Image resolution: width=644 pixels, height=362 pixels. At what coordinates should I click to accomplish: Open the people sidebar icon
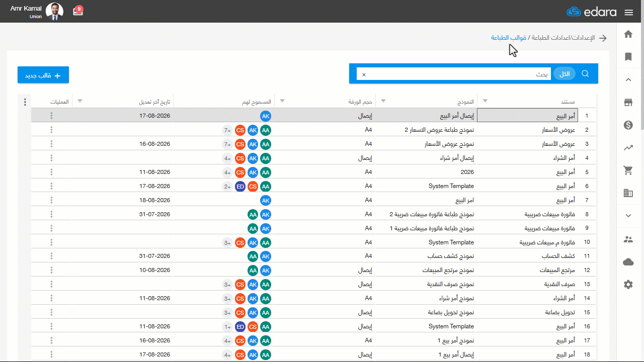(628, 239)
